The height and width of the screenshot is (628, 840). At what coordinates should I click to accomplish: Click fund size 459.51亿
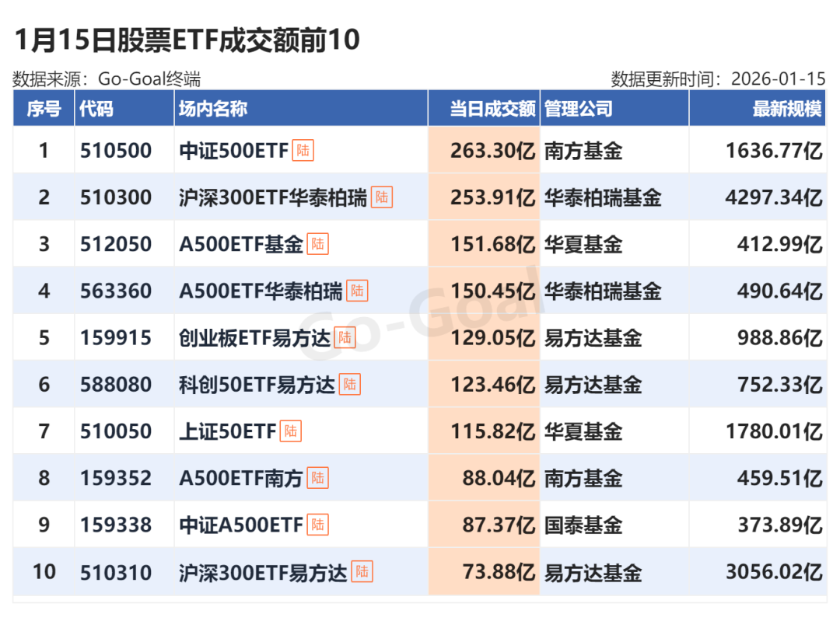point(780,479)
